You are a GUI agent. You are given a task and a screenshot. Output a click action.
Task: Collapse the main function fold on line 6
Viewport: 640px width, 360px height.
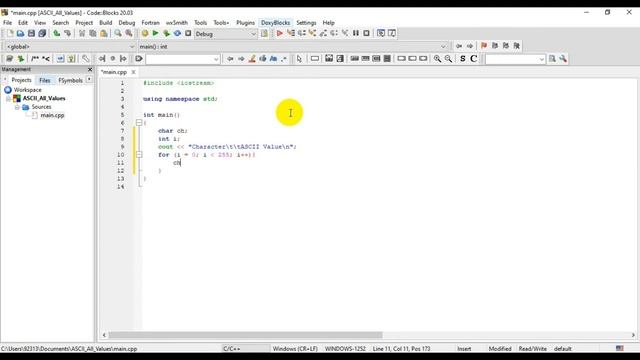(x=139, y=122)
